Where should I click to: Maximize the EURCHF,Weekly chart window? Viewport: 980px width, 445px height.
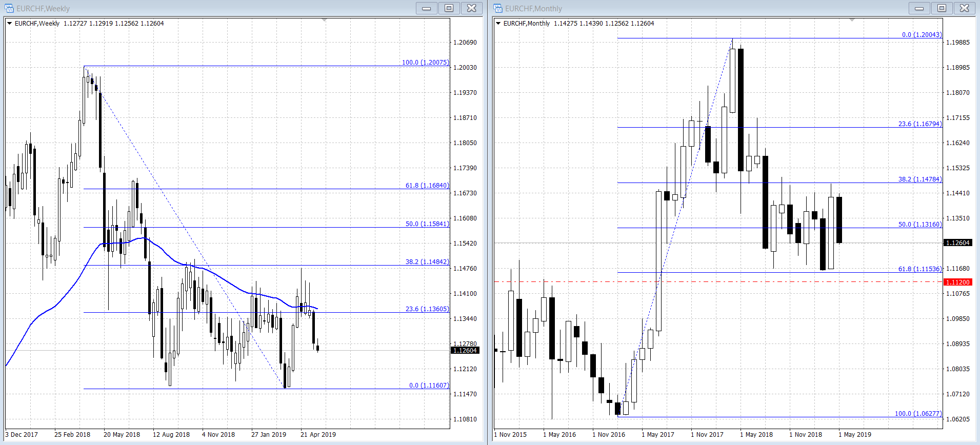(449, 8)
